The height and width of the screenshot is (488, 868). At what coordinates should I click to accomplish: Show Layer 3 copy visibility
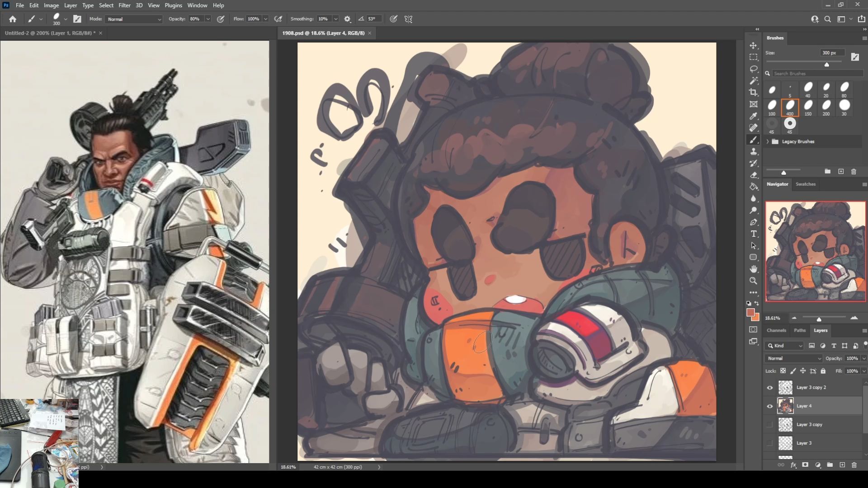[x=769, y=425]
